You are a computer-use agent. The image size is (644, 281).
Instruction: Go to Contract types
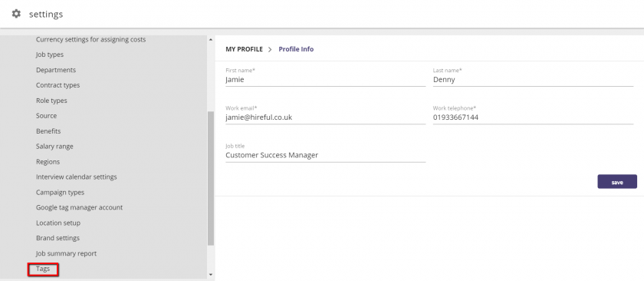[58, 85]
